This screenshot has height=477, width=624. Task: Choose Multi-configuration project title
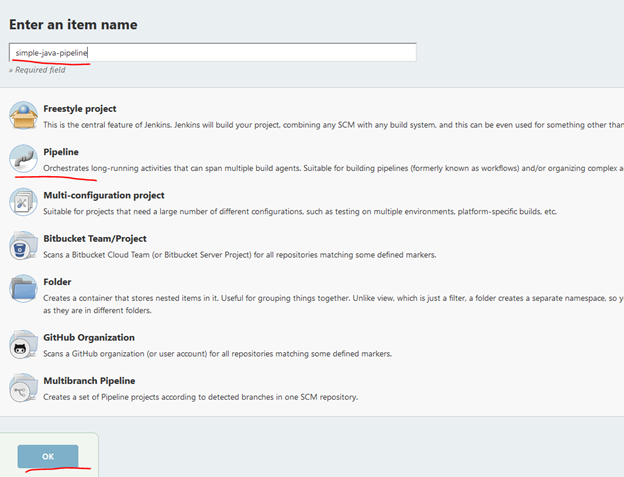[104, 195]
